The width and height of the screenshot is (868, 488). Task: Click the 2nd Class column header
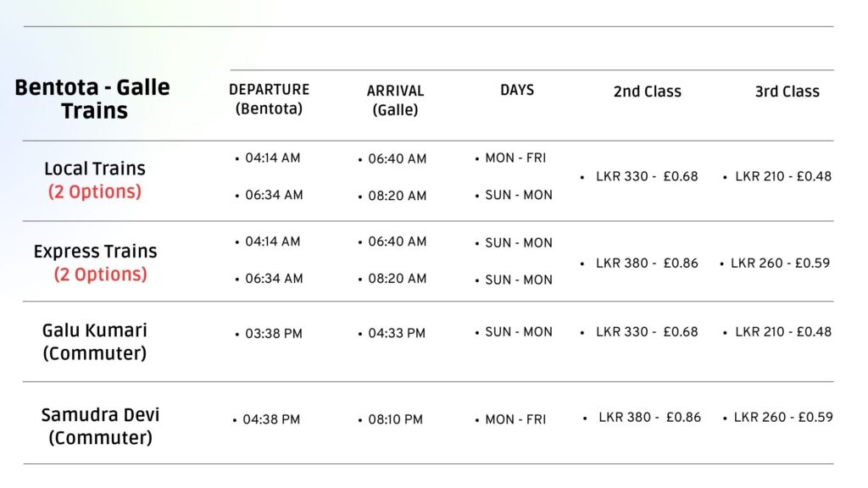pos(647,91)
